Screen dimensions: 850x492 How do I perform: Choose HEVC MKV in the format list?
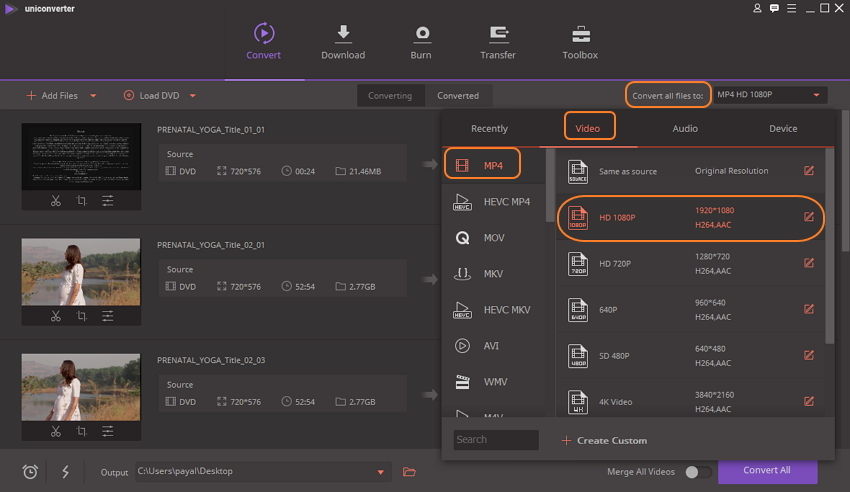tap(494, 309)
